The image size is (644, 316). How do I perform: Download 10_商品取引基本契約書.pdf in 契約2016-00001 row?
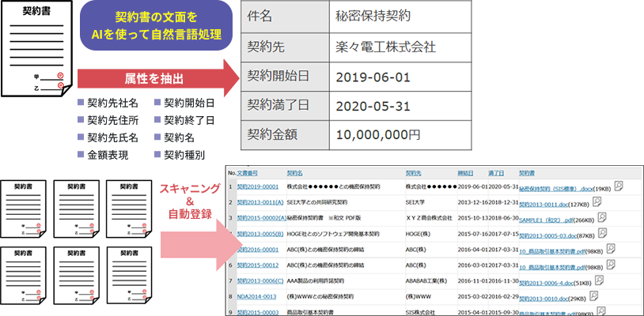552,251
